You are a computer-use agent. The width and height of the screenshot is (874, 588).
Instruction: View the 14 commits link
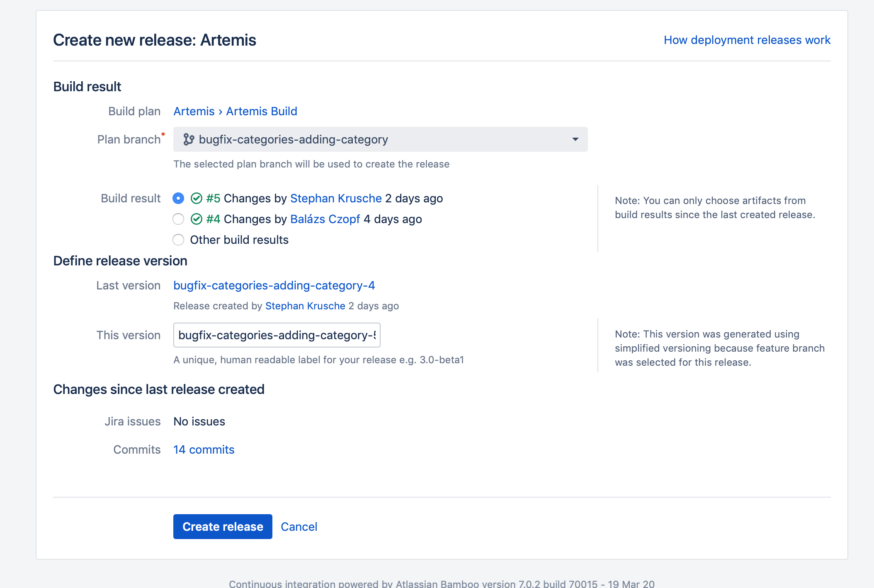point(204,450)
